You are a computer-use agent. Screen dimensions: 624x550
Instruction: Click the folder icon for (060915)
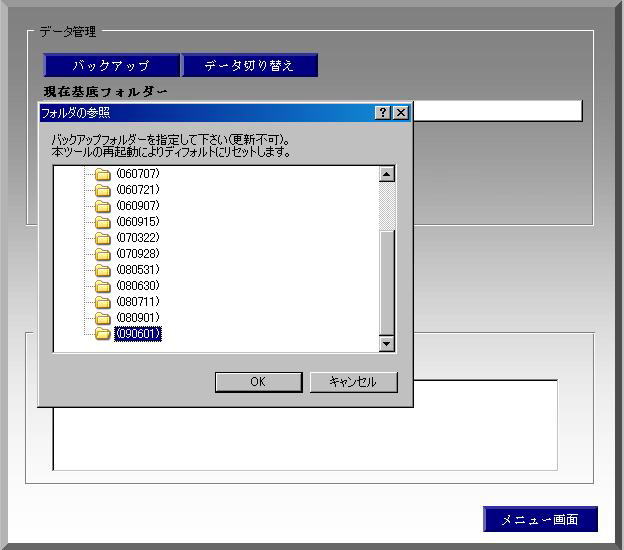click(102, 222)
